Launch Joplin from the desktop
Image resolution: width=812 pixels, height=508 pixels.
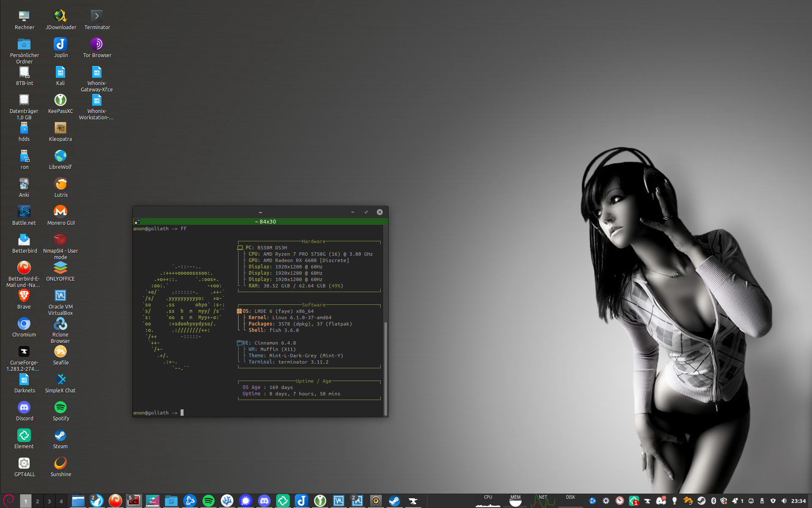pos(60,48)
